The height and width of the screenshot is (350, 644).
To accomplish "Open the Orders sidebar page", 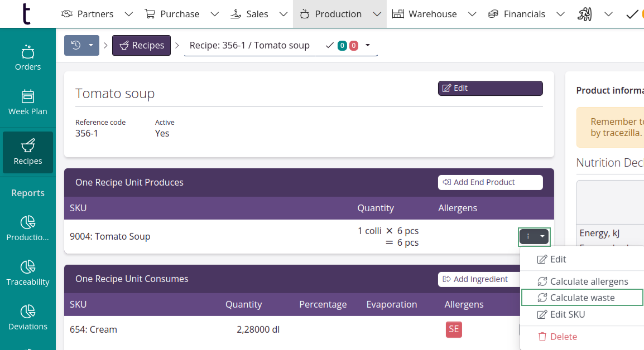I will tap(28, 58).
